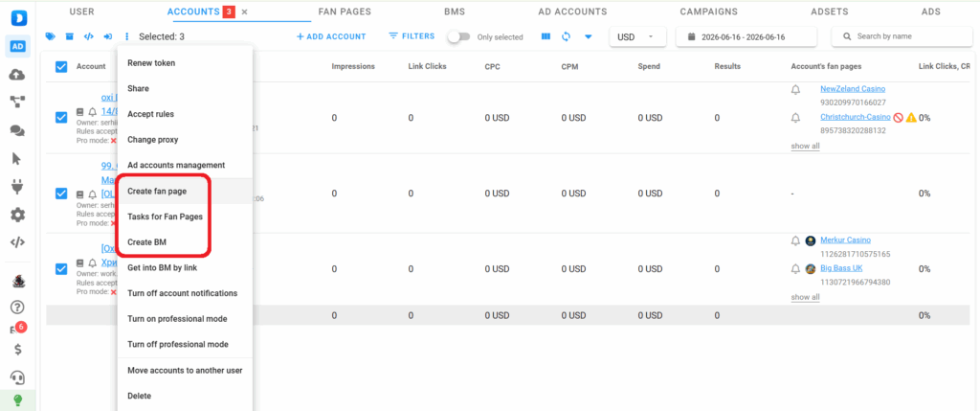Click the three-dots more actions icon

[127, 36]
